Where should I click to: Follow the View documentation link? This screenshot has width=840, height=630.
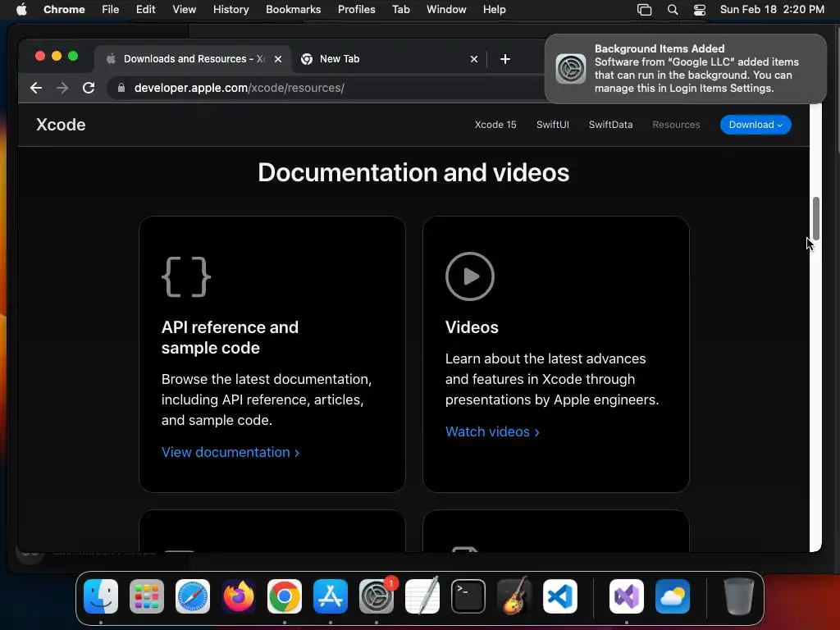pyautogui.click(x=231, y=452)
